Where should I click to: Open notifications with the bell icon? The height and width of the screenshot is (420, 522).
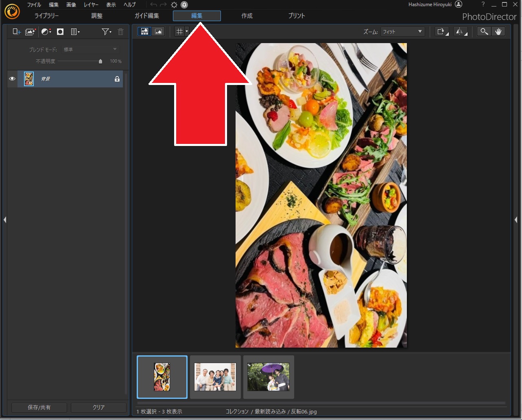pos(184,5)
